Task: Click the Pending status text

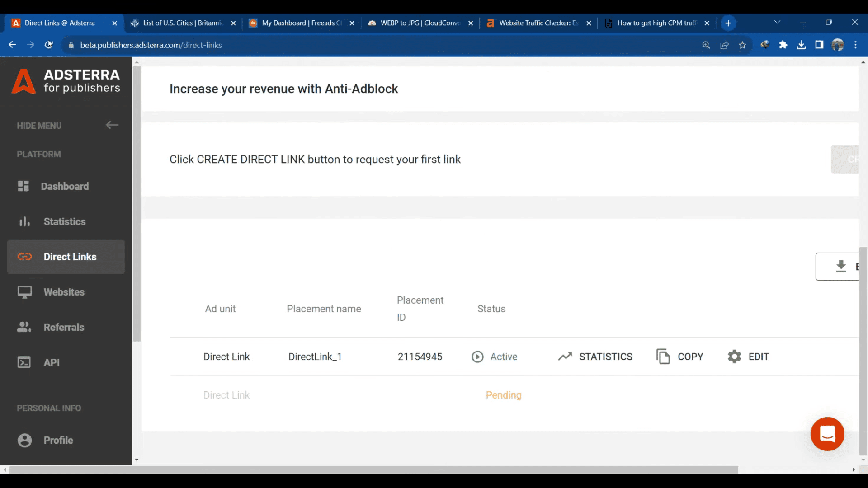Action: [504, 395]
